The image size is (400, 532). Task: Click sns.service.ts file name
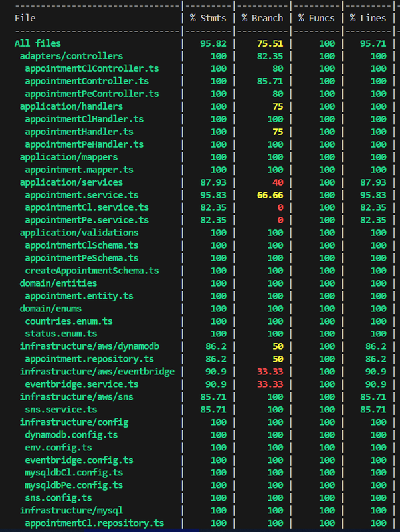(x=61, y=410)
